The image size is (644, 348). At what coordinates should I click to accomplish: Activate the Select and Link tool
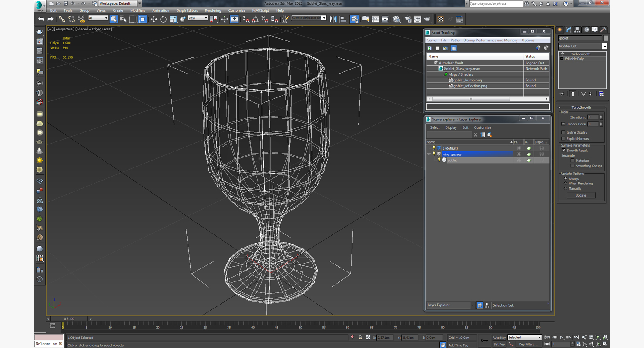click(x=62, y=19)
